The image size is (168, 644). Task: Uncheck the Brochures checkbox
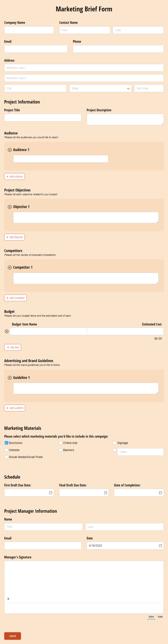6,443
